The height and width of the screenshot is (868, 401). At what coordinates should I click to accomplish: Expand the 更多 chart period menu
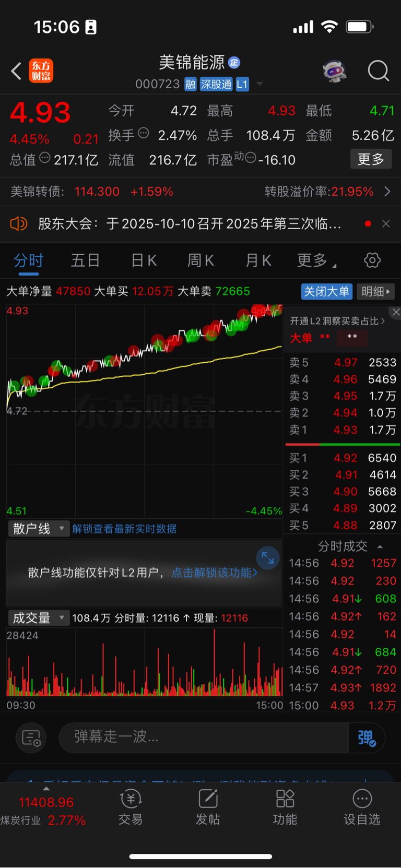point(316,260)
